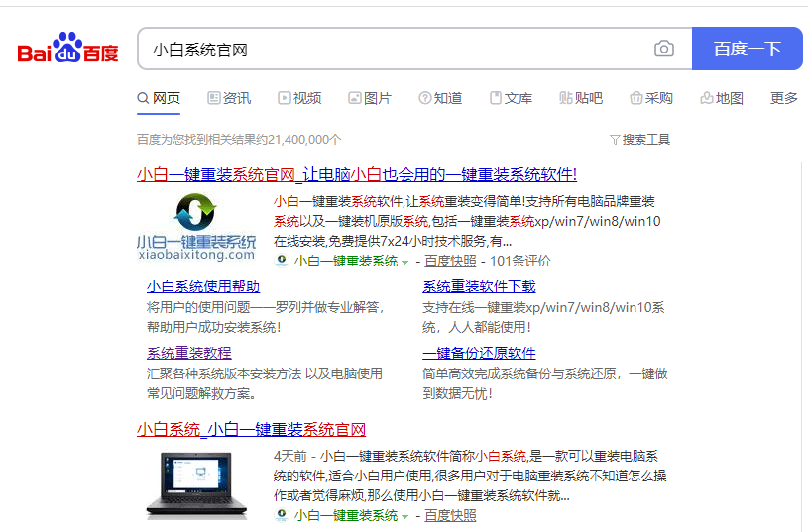The image size is (808, 532).
Task: Switch to the 资讯 news tab
Action: (x=229, y=98)
